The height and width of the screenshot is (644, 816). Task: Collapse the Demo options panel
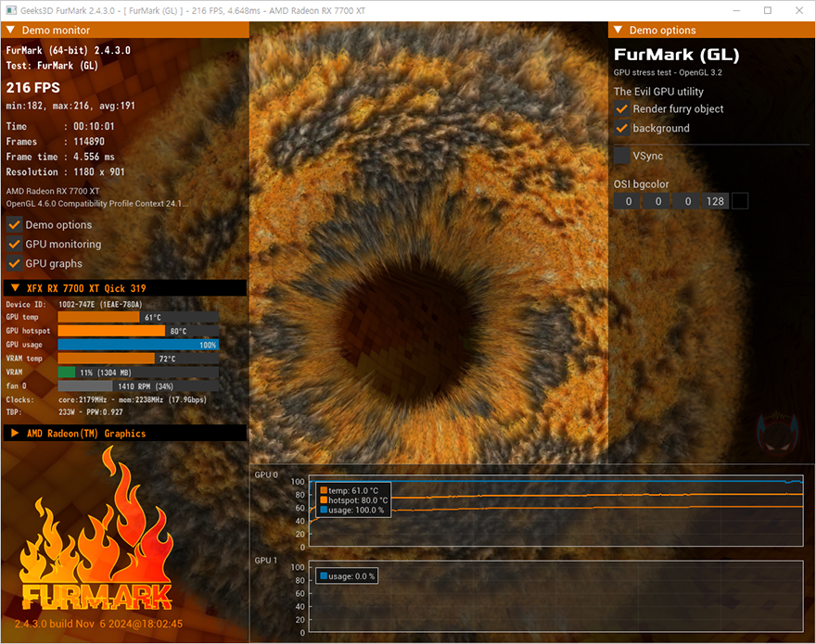pyautogui.click(x=618, y=31)
